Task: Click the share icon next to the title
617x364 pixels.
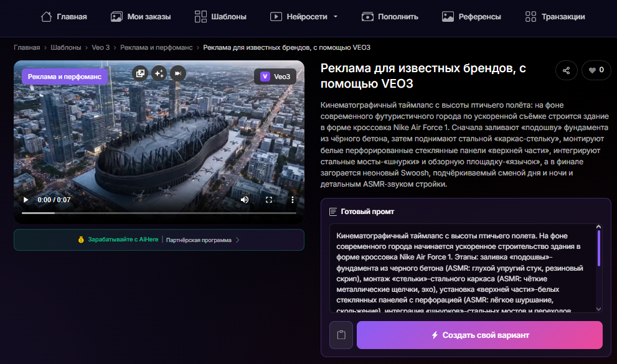Action: 566,70
